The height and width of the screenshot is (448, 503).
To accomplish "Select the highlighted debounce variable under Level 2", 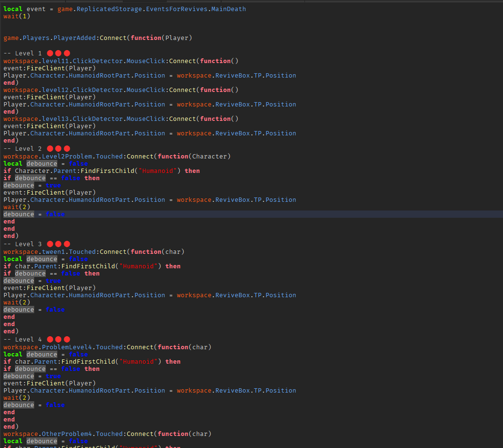I will pyautogui.click(x=41, y=163).
